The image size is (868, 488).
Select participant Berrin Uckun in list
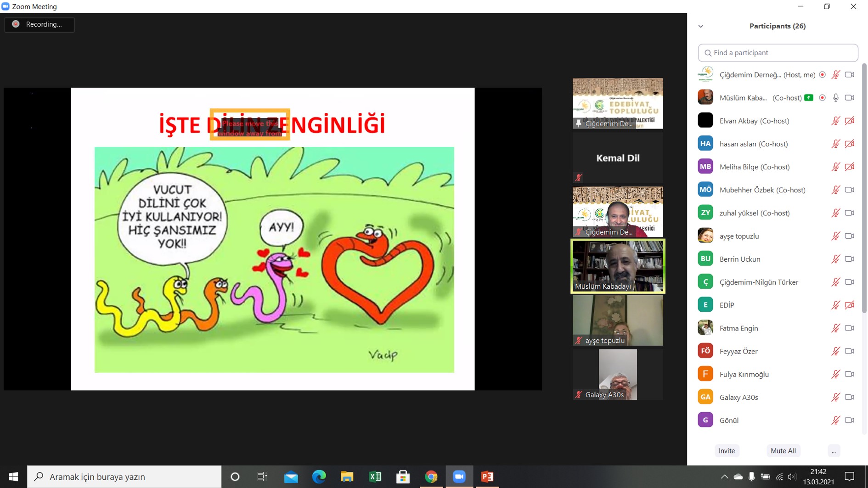pyautogui.click(x=777, y=259)
